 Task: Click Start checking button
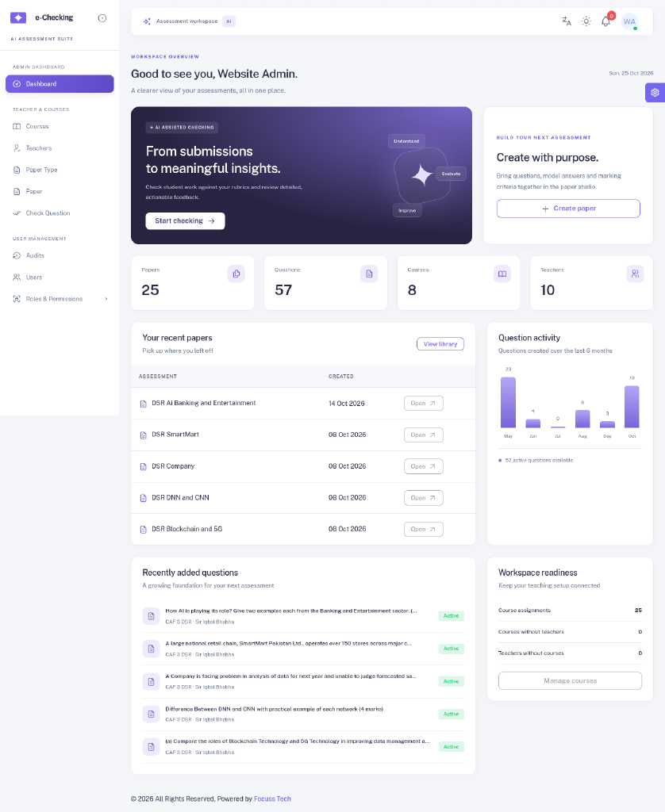(x=185, y=220)
